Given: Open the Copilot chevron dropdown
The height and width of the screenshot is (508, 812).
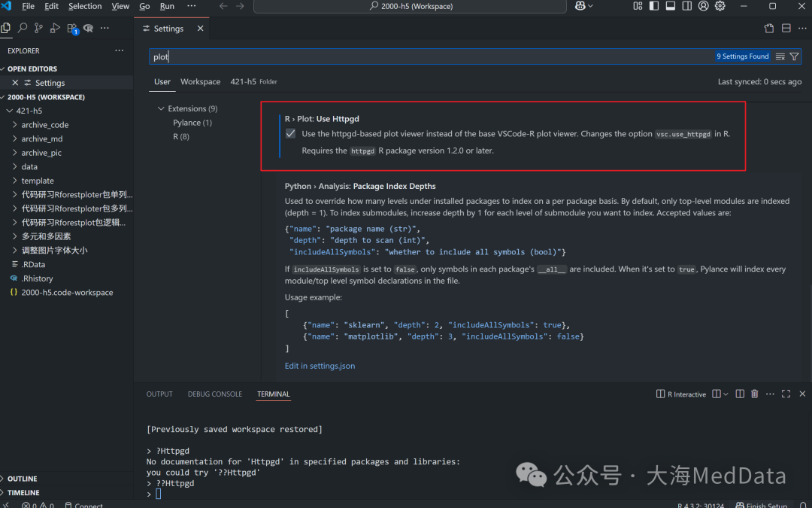Looking at the screenshot, I should pos(590,6).
